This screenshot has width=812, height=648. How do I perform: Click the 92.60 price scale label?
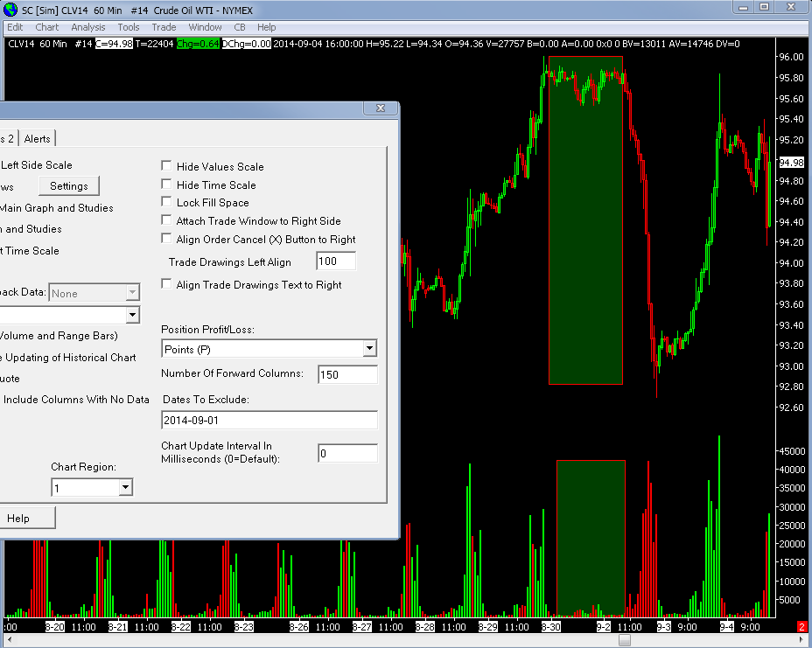[791, 408]
